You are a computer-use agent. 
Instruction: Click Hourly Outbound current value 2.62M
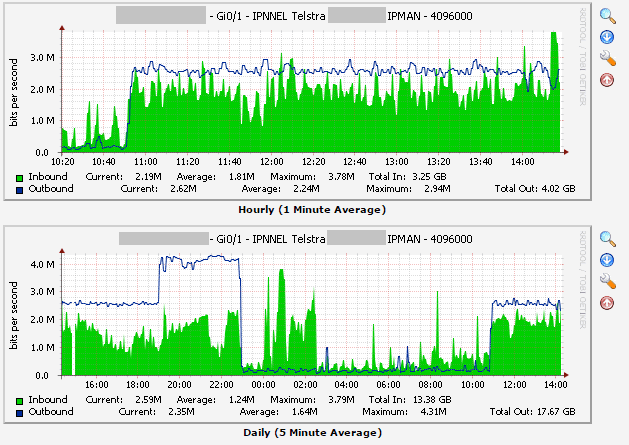183,189
